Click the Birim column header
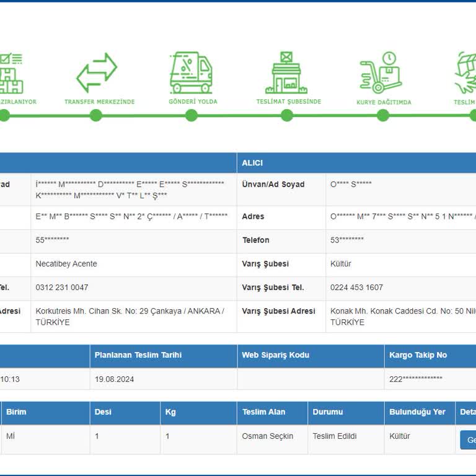 pyautogui.click(x=45, y=412)
